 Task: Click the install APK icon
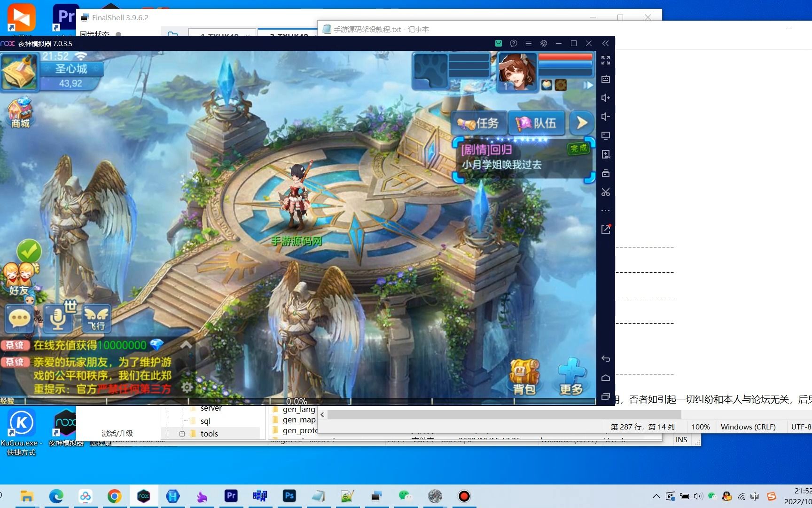tap(606, 154)
